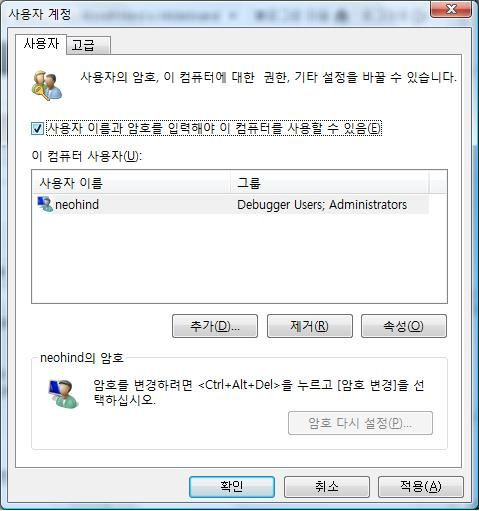Click the 사용자 이름과 암호를 입력해야 checkbox label

pos(214,128)
